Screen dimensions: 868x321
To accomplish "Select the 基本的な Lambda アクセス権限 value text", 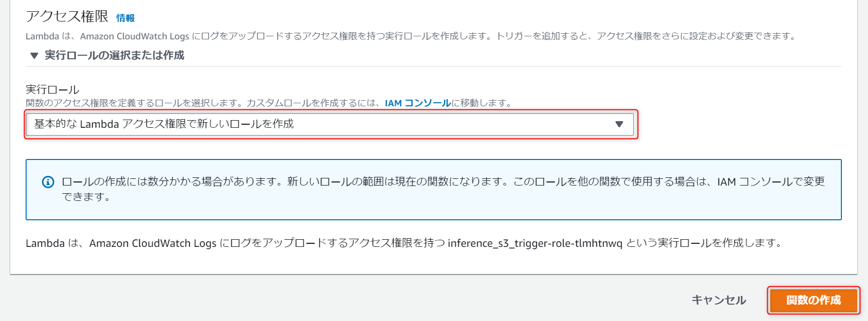I will [164, 124].
